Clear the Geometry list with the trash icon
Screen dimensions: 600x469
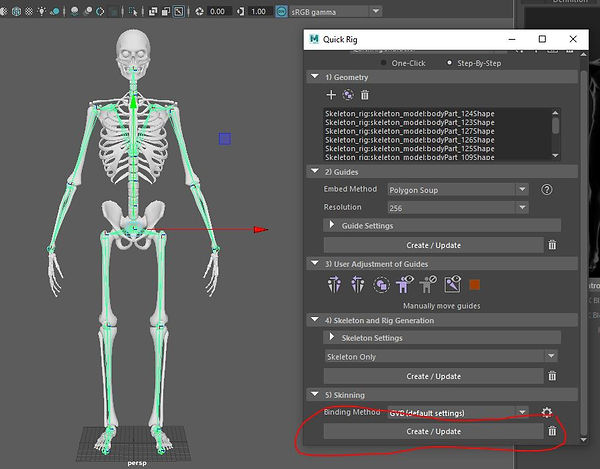click(x=365, y=95)
